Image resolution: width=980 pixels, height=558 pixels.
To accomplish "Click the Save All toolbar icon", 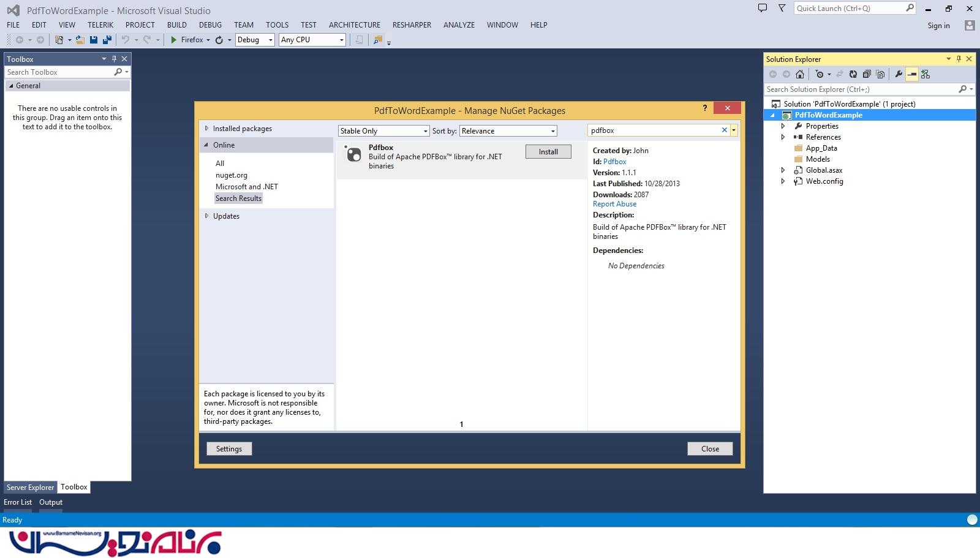I will coord(107,40).
